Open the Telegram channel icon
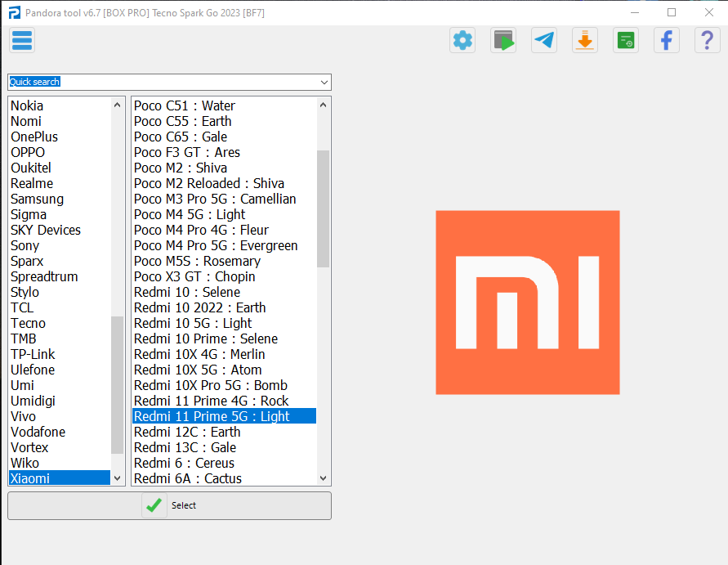 (x=544, y=40)
